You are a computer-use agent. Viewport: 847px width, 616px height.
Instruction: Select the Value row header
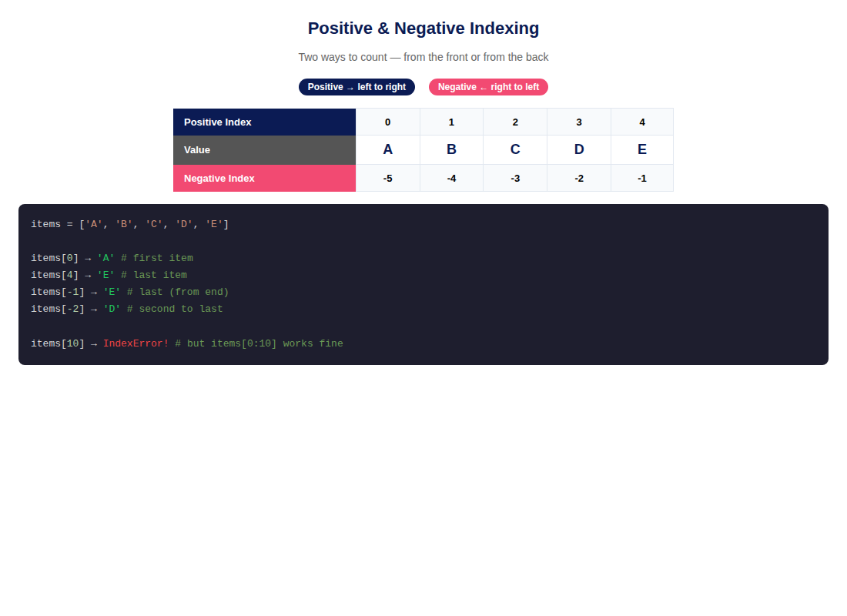tap(264, 150)
